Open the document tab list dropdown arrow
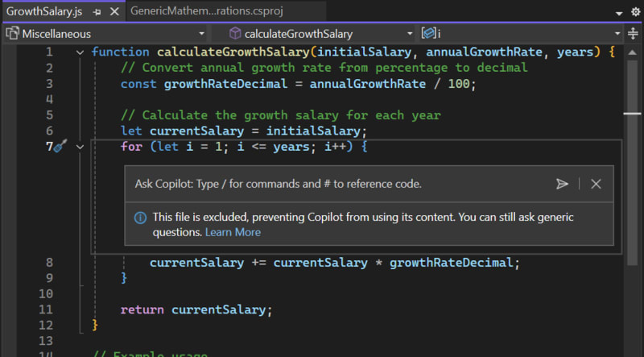 click(617, 13)
